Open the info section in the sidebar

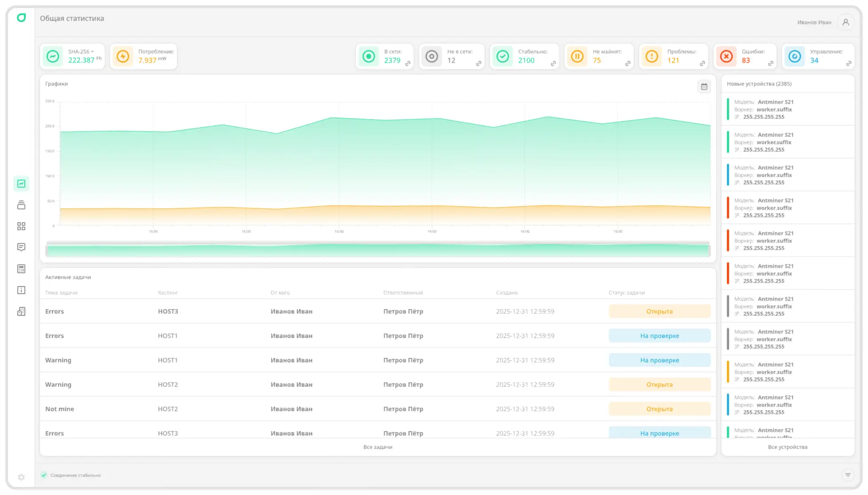click(x=21, y=290)
